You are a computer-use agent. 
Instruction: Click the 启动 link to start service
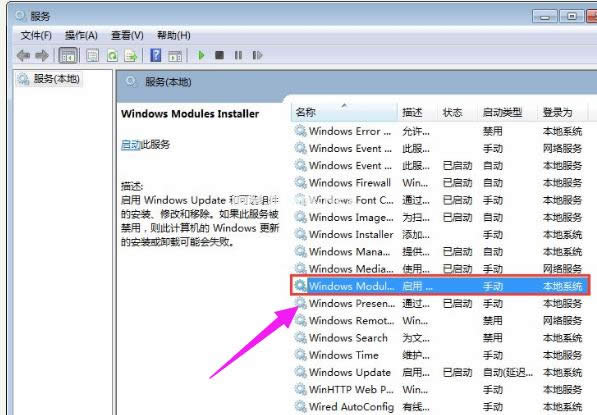[x=131, y=145]
